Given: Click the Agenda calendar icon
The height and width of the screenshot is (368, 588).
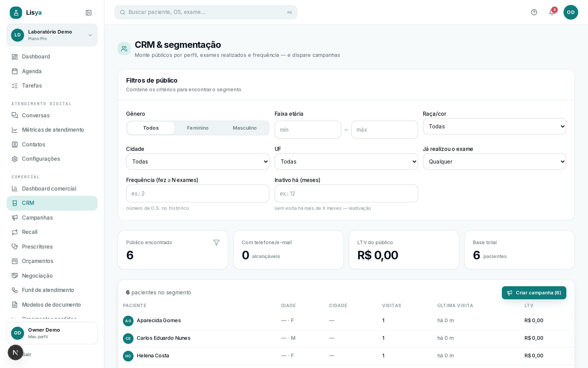Looking at the screenshot, I should pyautogui.click(x=14, y=71).
